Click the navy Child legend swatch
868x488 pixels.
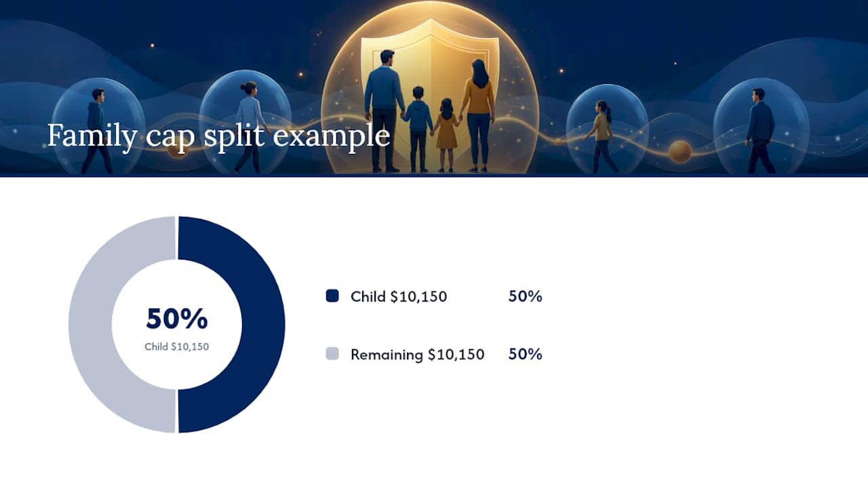(332, 296)
